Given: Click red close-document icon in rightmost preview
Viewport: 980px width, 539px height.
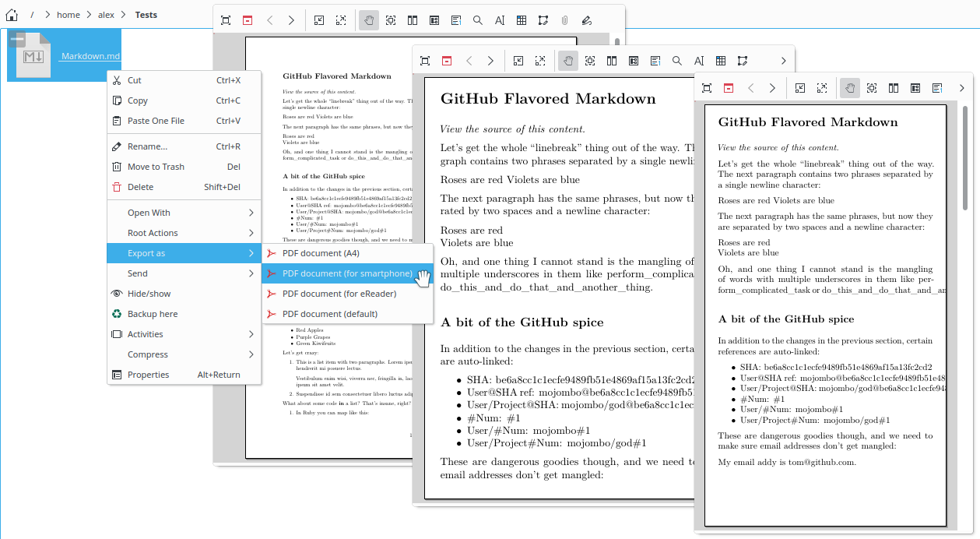Looking at the screenshot, I should coord(729,88).
